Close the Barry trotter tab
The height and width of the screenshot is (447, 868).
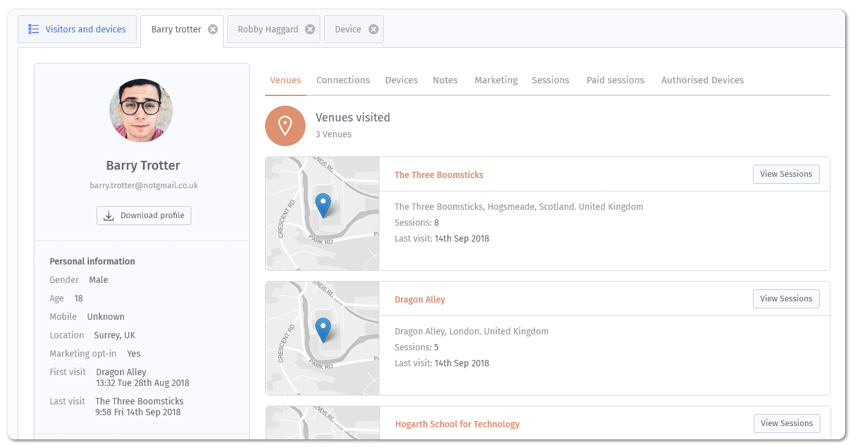213,29
